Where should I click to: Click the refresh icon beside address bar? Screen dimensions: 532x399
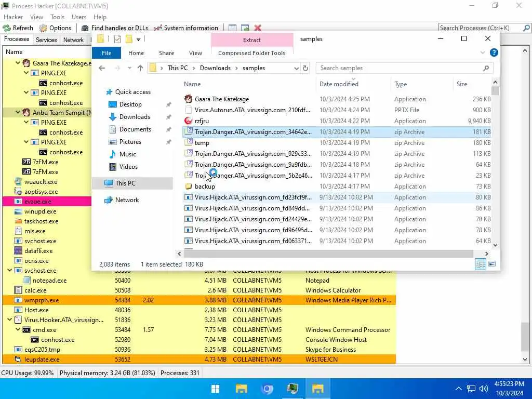[305, 68]
